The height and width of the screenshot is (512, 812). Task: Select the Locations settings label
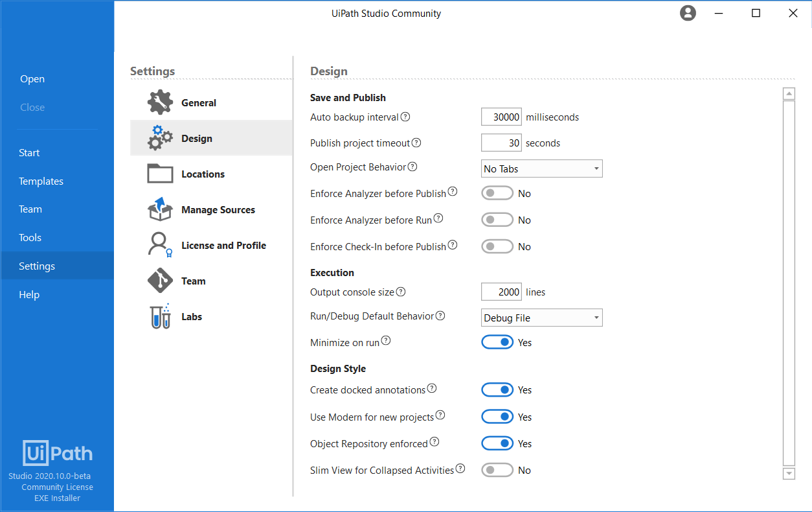pos(203,174)
